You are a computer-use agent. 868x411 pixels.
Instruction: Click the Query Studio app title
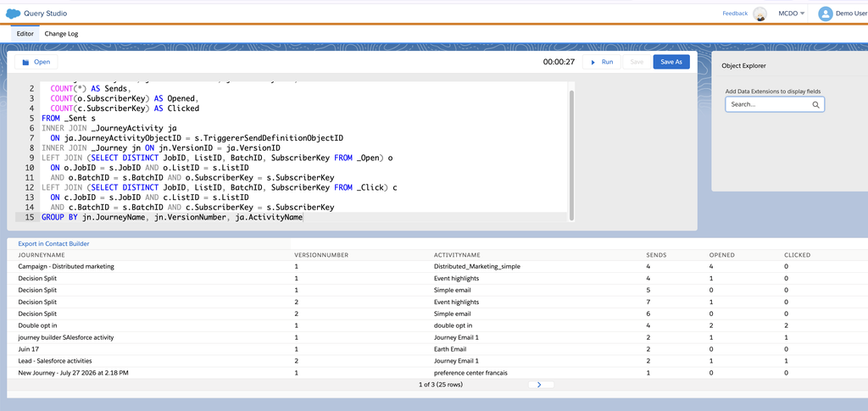(x=46, y=14)
